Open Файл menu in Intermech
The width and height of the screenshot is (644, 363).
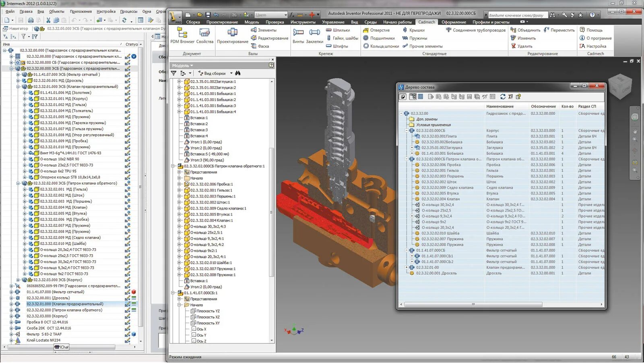10,11
